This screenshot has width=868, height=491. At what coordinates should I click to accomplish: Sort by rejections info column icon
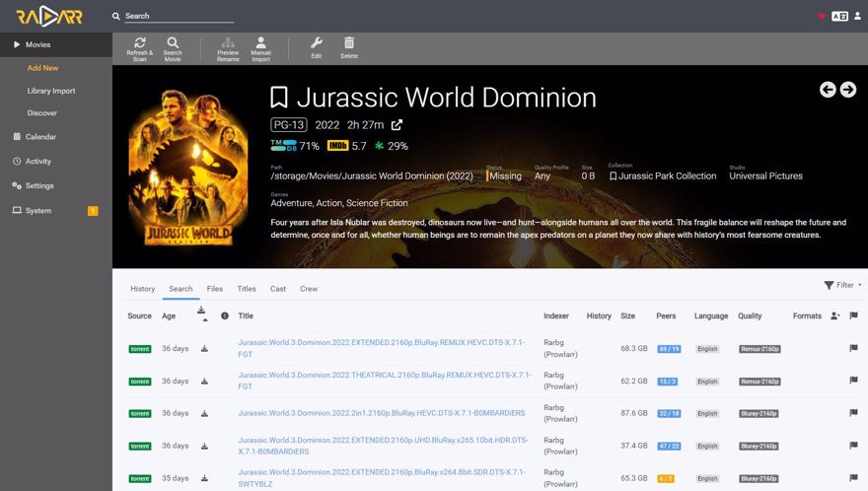(x=225, y=316)
